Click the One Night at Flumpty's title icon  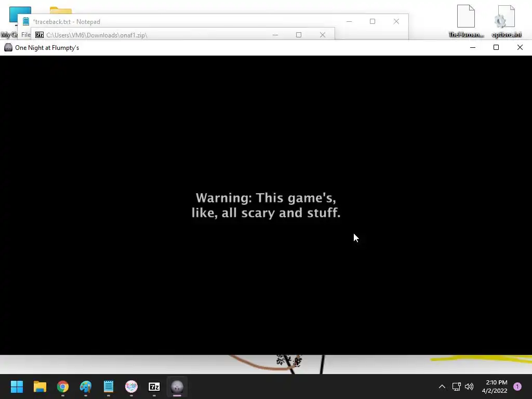coord(8,47)
